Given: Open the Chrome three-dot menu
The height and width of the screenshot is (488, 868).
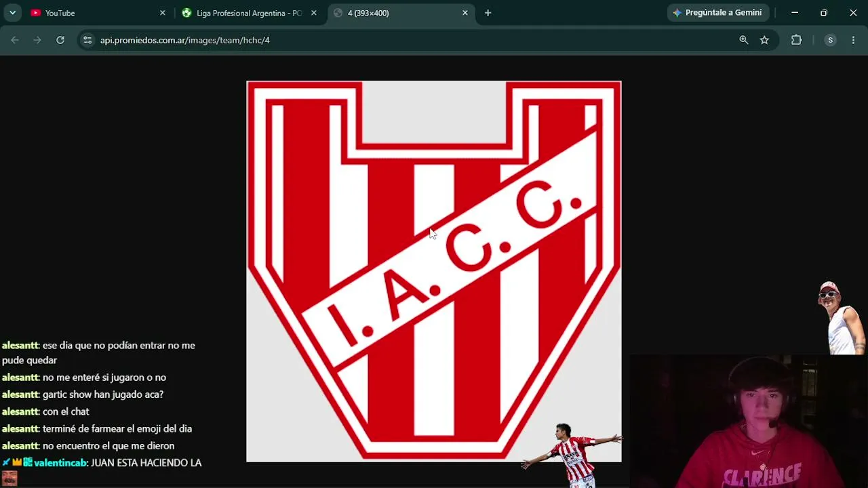Looking at the screenshot, I should pos(853,40).
